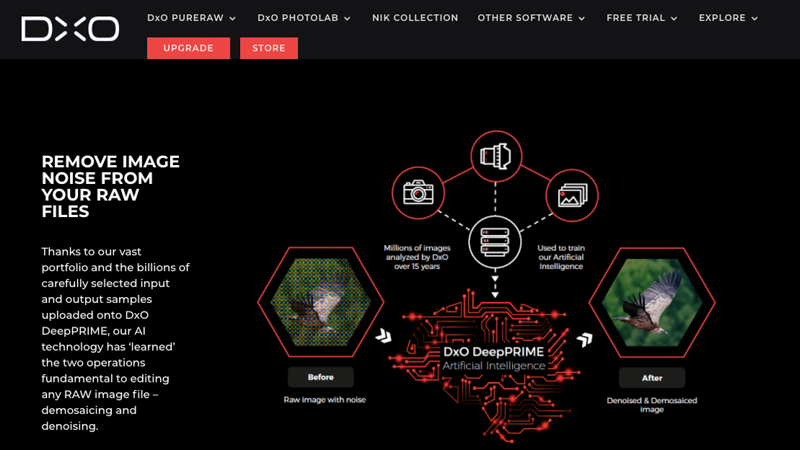The image size is (800, 450).
Task: Expand the Free Trial chevron arrow
Action: 674,18
